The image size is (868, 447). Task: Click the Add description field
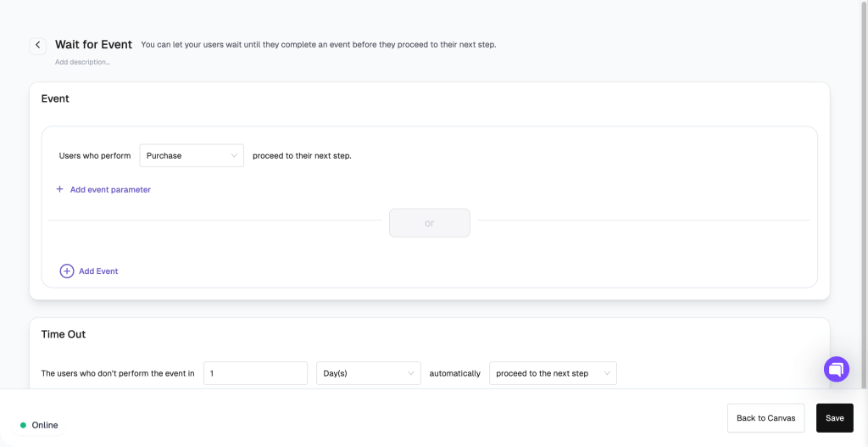(82, 62)
